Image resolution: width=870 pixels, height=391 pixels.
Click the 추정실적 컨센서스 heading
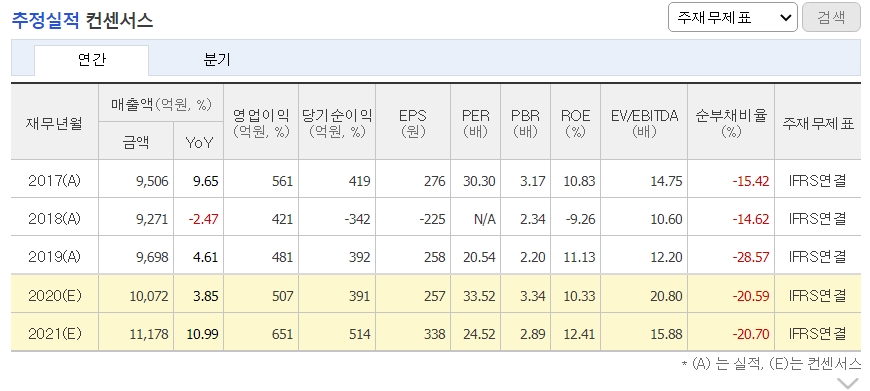pyautogui.click(x=82, y=21)
